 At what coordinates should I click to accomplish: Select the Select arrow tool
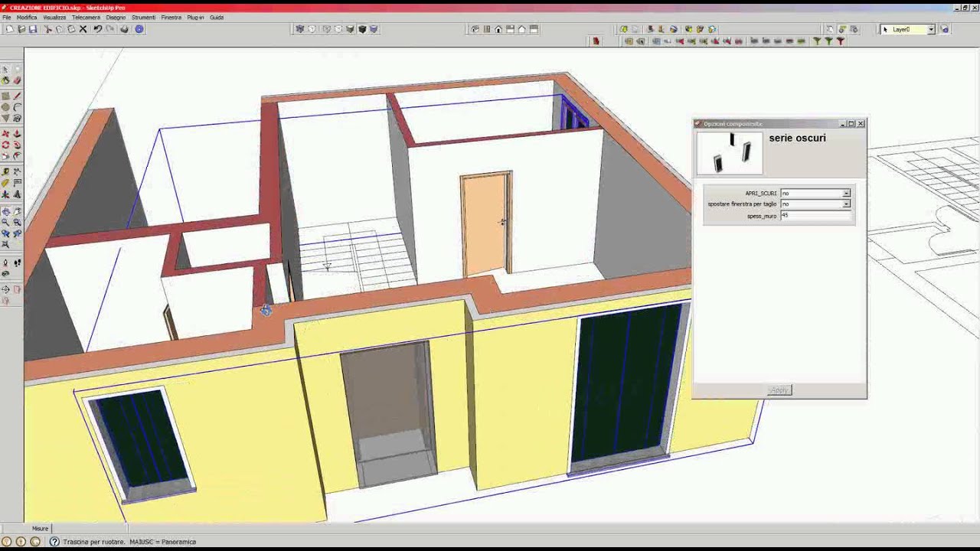(5, 69)
